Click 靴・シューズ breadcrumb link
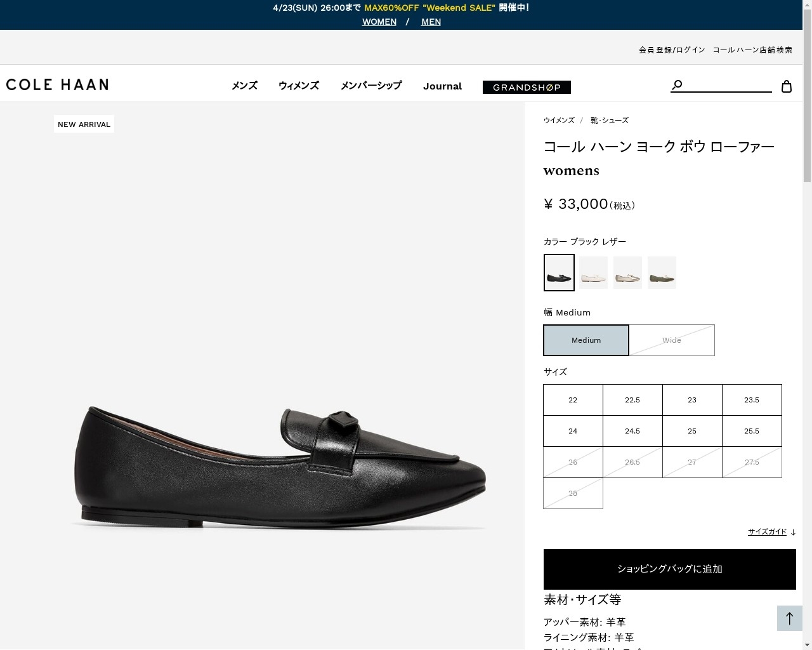This screenshot has height=650, width=812. point(610,120)
